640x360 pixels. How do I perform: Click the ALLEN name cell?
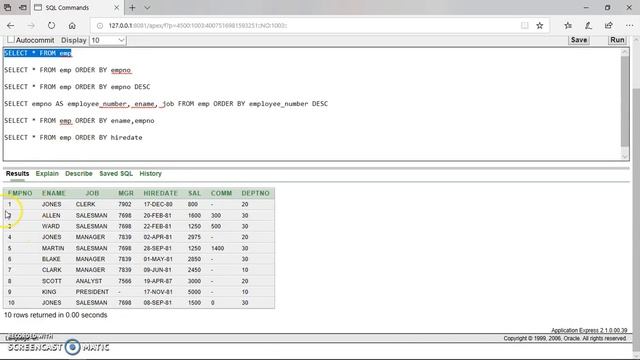coord(51,216)
